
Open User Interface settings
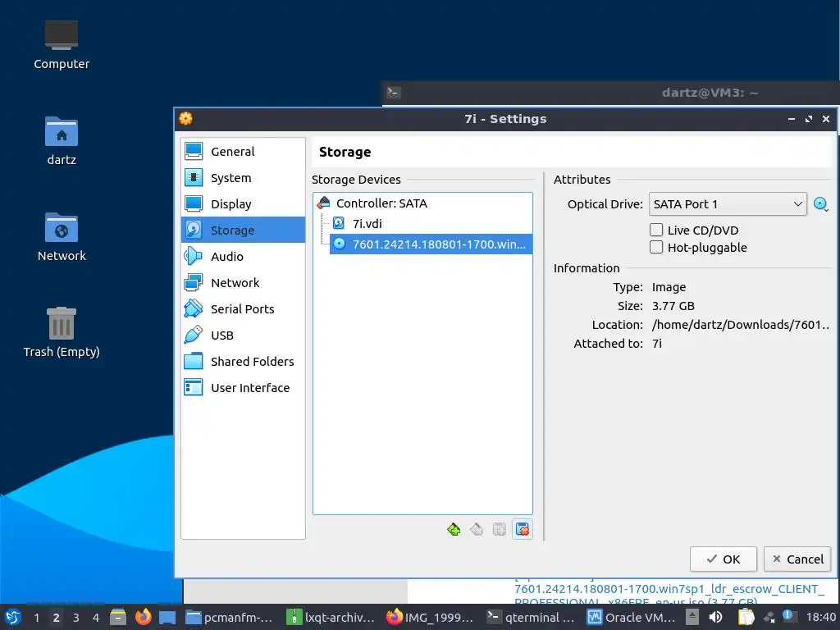tap(243, 388)
